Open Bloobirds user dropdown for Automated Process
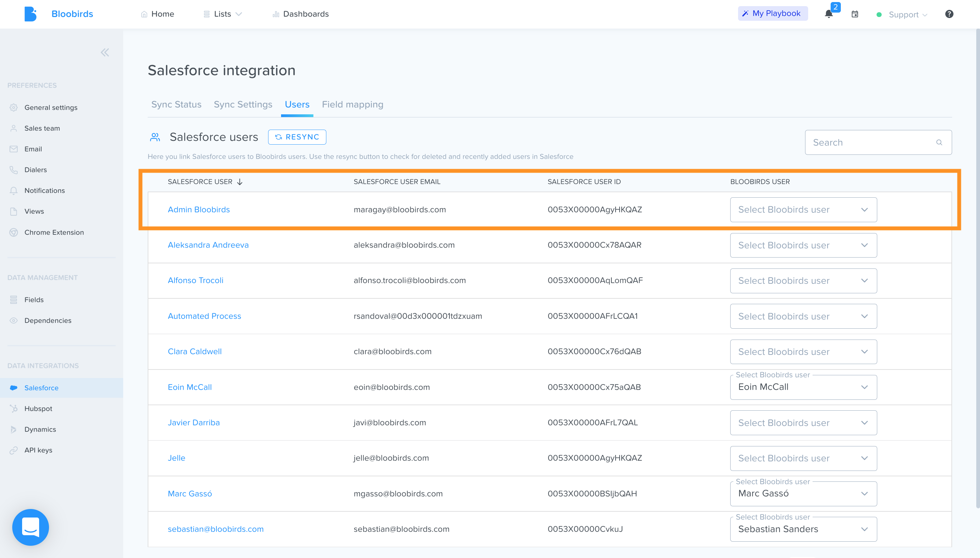980x558 pixels. (803, 316)
